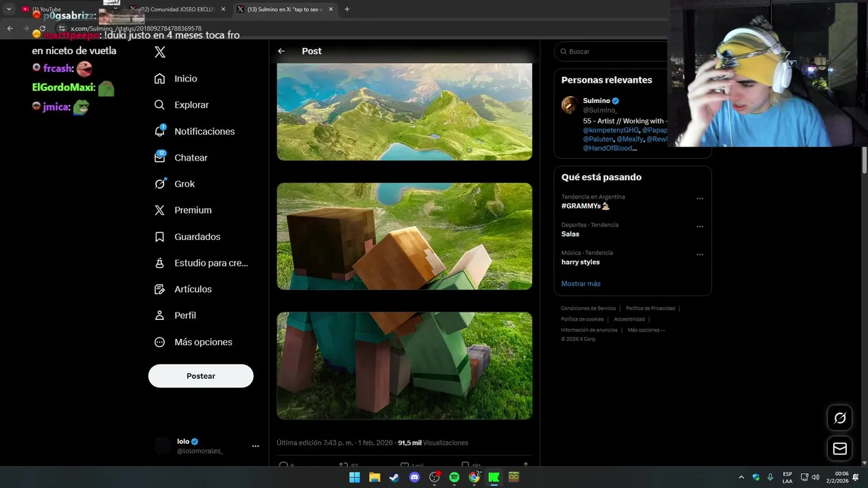
Task: Open the mountain lake landscape image
Action: click(x=404, y=112)
